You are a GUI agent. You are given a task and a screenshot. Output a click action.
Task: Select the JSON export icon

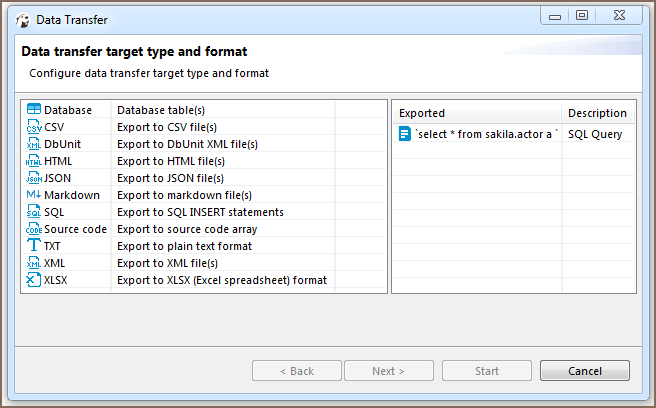(34, 178)
